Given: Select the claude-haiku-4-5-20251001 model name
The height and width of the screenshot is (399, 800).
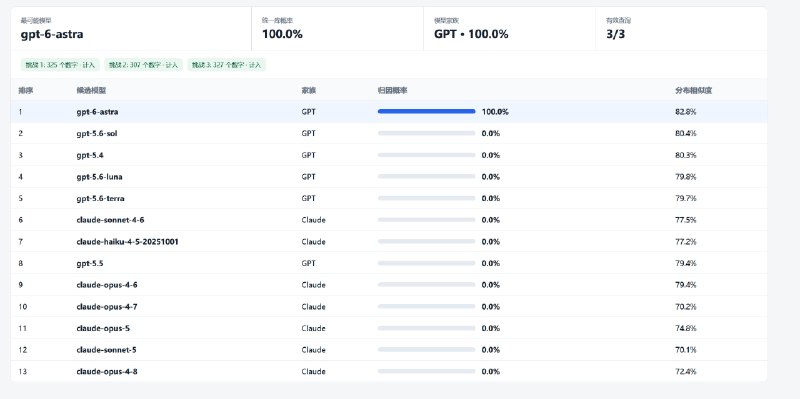Looking at the screenshot, I should pyautogui.click(x=128, y=241).
